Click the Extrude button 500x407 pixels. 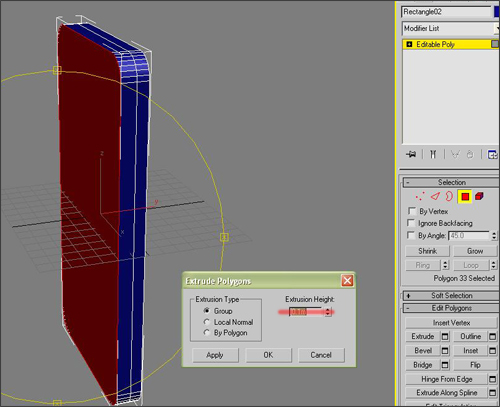423,336
